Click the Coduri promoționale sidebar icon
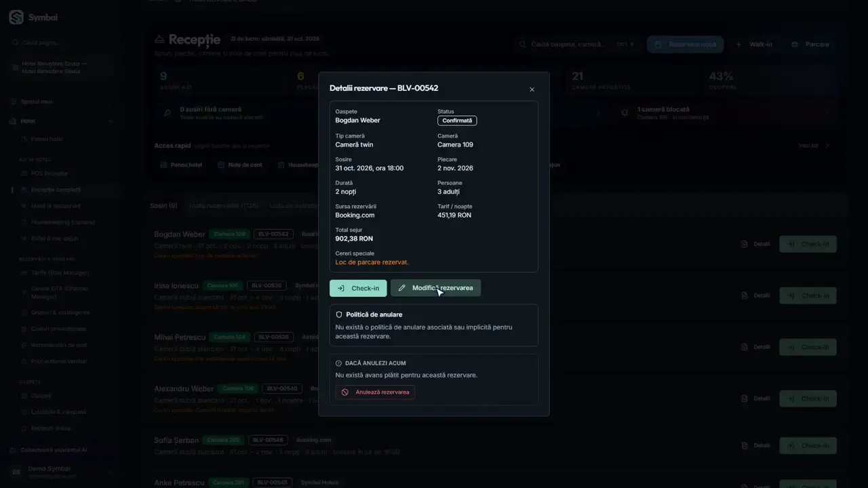This screenshot has width=868, height=488. tap(24, 329)
